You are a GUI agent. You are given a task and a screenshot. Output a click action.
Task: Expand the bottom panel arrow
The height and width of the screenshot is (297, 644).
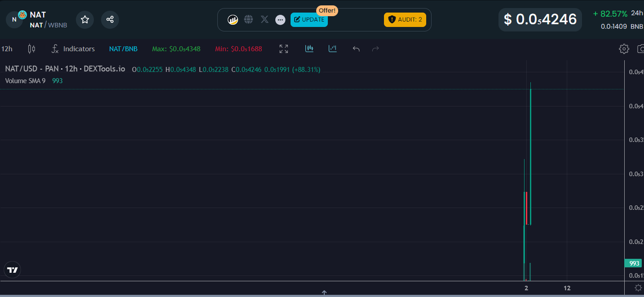324,293
